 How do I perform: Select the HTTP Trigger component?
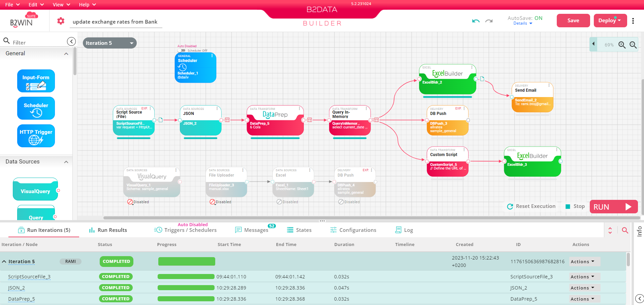(36, 136)
